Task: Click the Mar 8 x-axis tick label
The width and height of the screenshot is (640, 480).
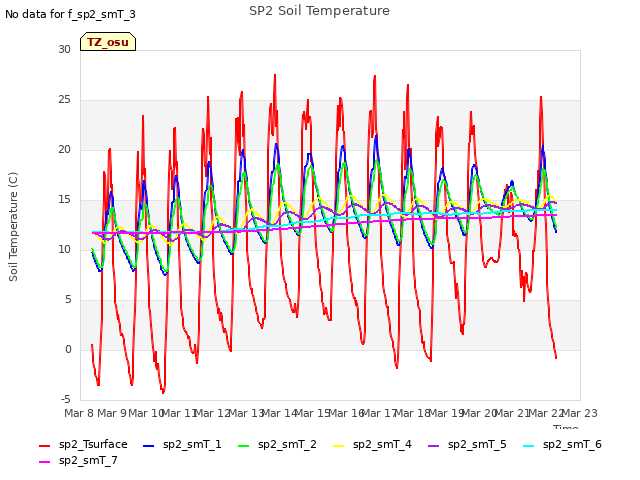Action: point(81,413)
